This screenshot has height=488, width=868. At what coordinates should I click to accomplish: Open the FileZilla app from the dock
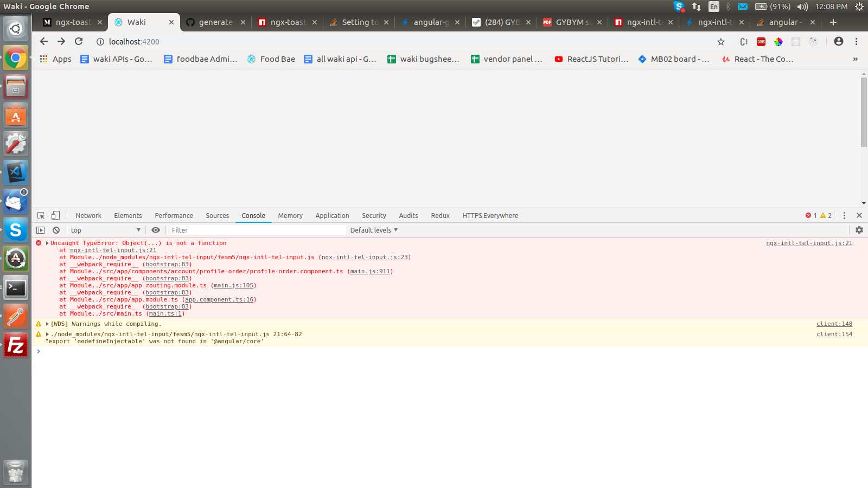click(x=15, y=345)
